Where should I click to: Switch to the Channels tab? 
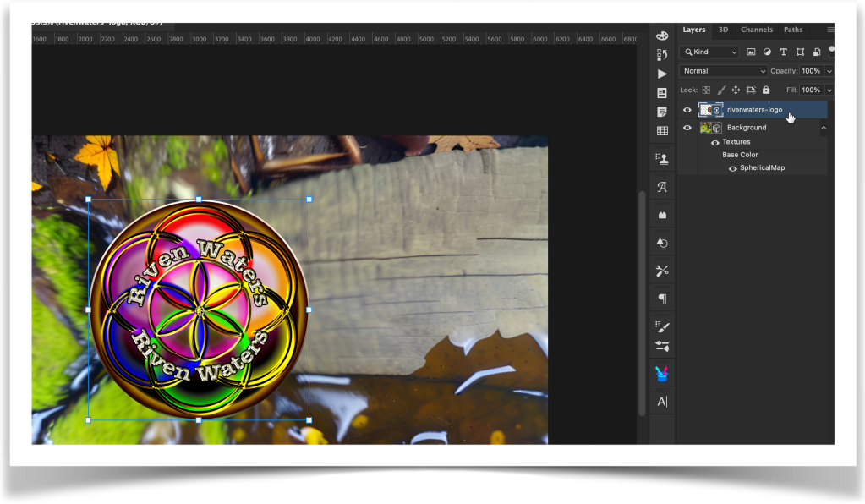click(x=756, y=30)
